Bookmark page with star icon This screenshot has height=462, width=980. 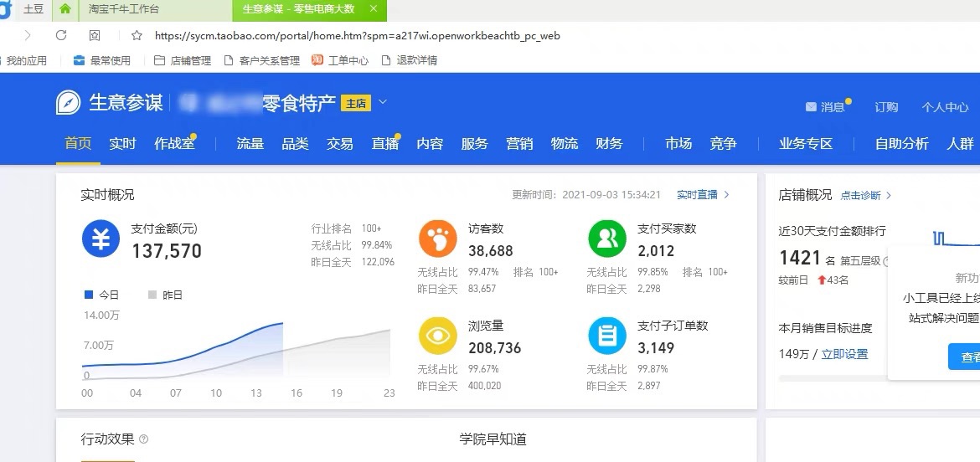(137, 36)
